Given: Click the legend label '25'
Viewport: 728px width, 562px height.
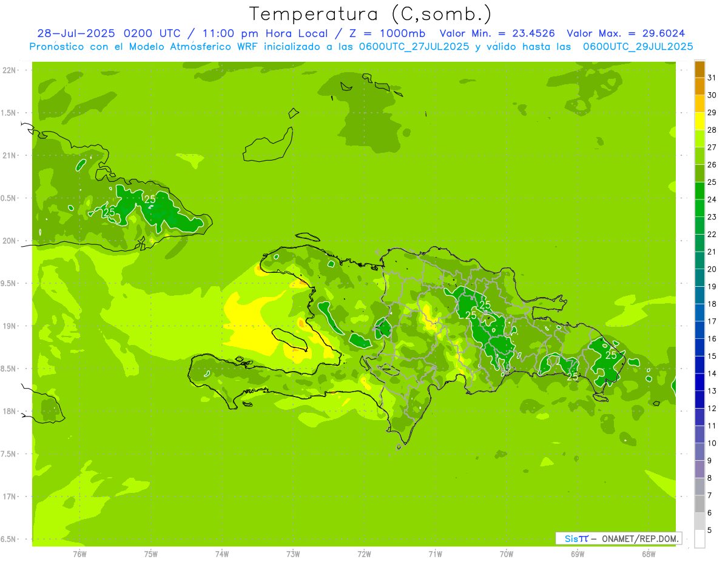Looking at the screenshot, I should pyautogui.click(x=712, y=182).
